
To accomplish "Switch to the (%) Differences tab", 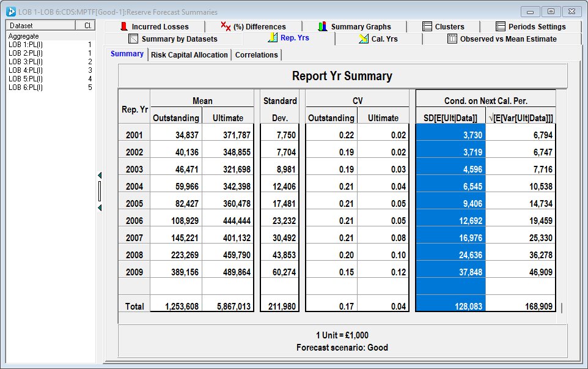I will pos(254,27).
